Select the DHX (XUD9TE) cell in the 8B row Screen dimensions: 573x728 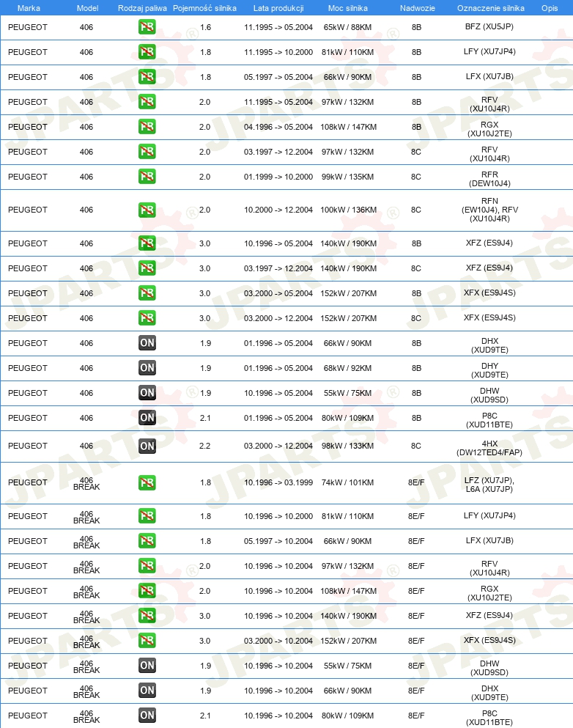tap(489, 345)
